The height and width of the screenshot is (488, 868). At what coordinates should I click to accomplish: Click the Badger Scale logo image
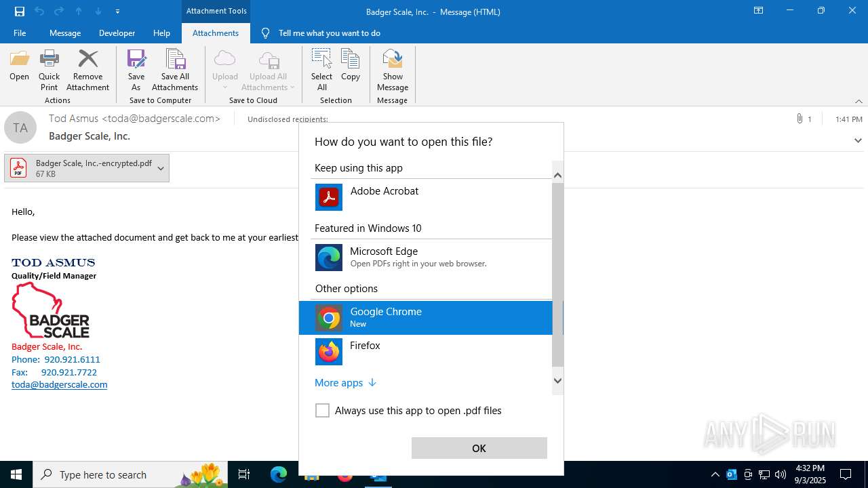[x=51, y=310]
